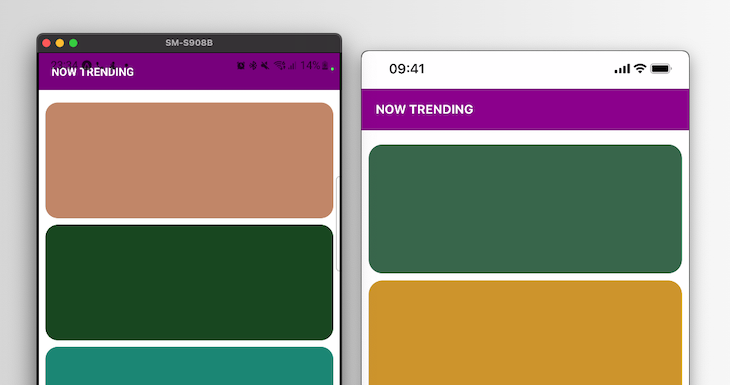Click the yellow minimize button of SM-S908B window
Screen dimensions: 730x385
60,43
